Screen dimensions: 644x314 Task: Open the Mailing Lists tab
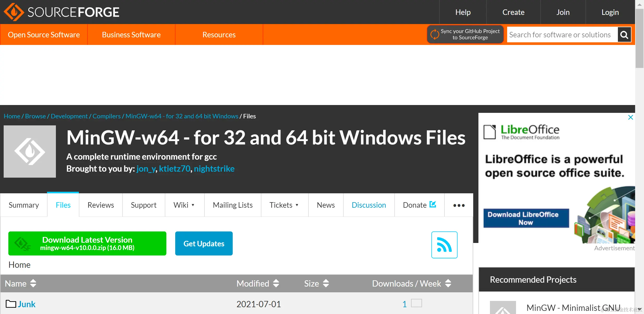(233, 205)
